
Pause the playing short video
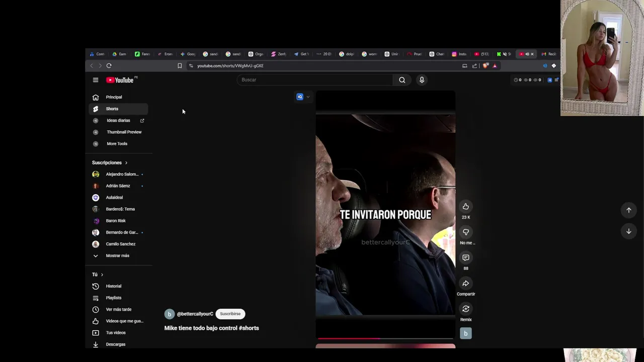point(385,215)
